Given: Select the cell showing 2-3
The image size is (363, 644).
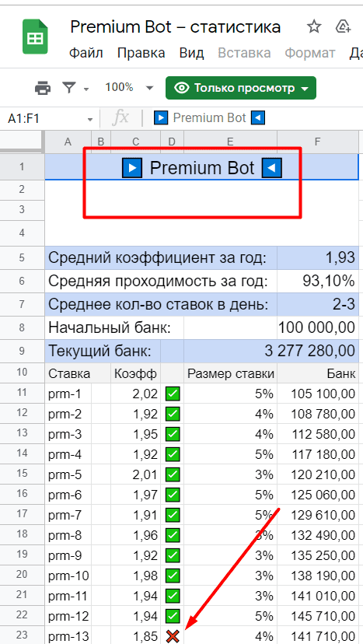Looking at the screenshot, I should 318,304.
